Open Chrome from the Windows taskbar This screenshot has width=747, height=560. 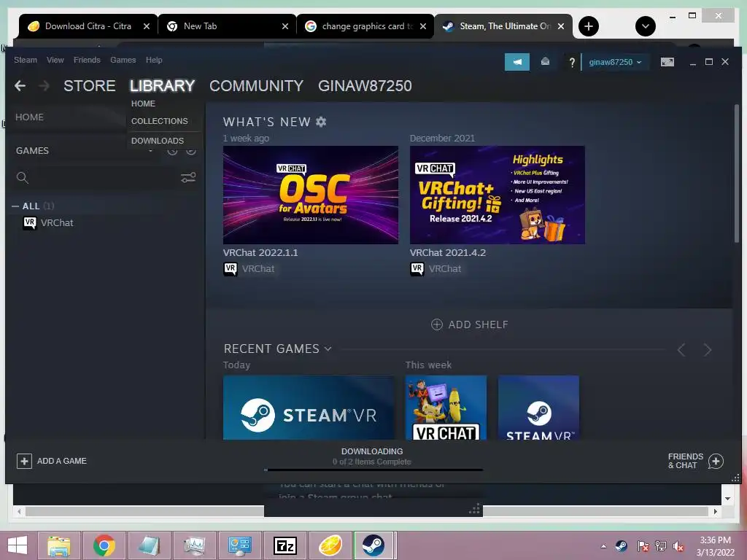(104, 545)
